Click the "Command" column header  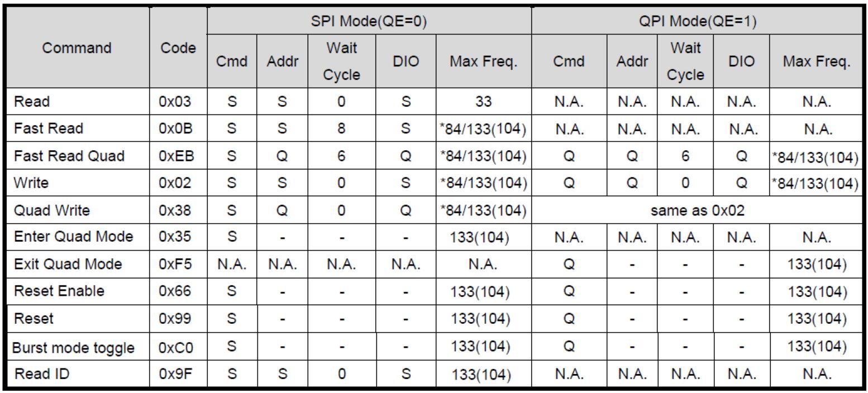pos(77,48)
